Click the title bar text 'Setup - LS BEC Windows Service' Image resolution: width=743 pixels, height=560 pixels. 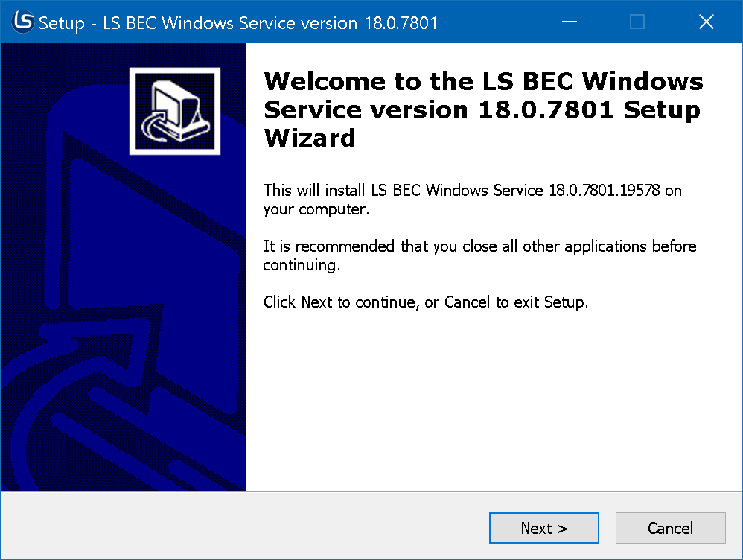pyautogui.click(x=238, y=23)
